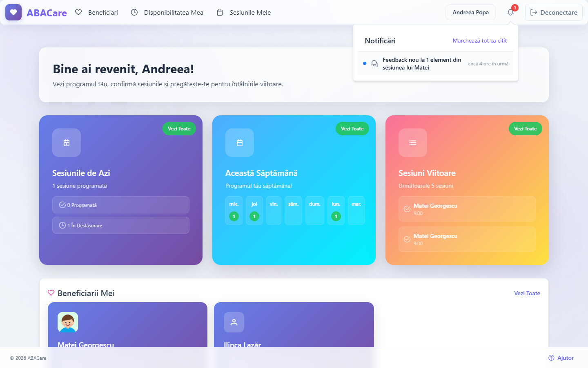588x368 pixels.
Task: Click the © 2026 ABACare footer text
Action: [28, 358]
